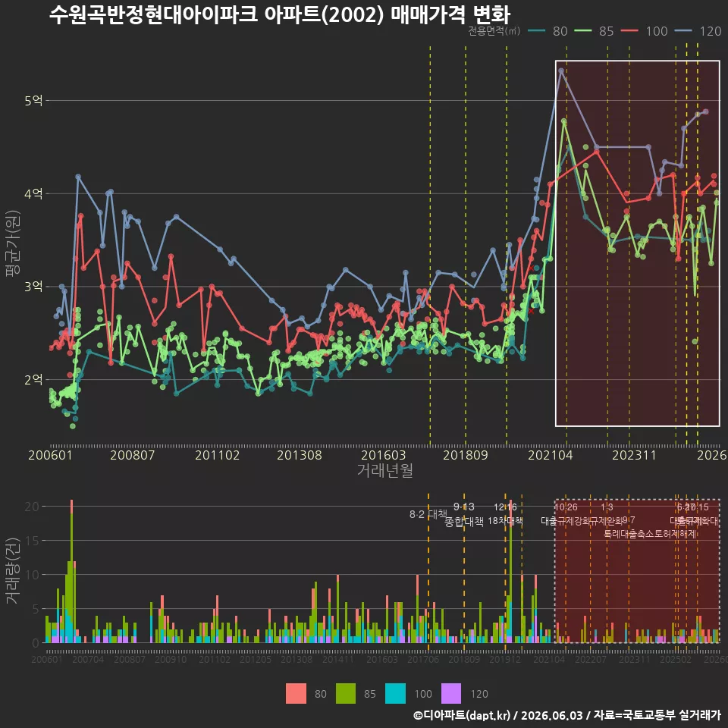Click 200601 on the price chart x-axis

[50, 455]
